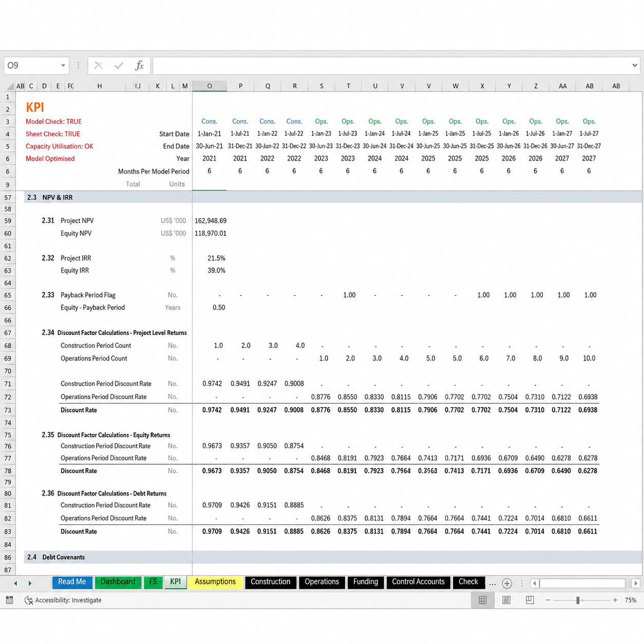Click Project NPV value 162,948.69
Viewport: 644px width, 644px height.
(x=211, y=221)
